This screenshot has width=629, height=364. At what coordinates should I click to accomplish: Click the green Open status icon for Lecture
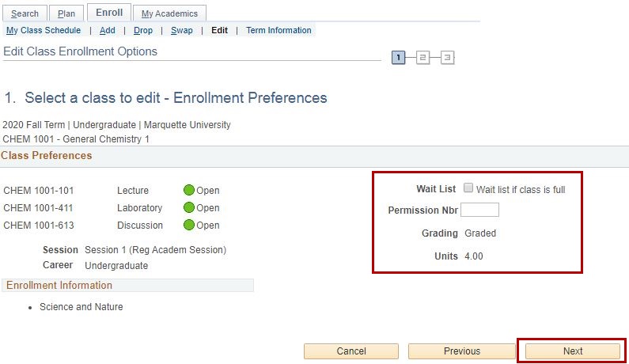coord(189,190)
